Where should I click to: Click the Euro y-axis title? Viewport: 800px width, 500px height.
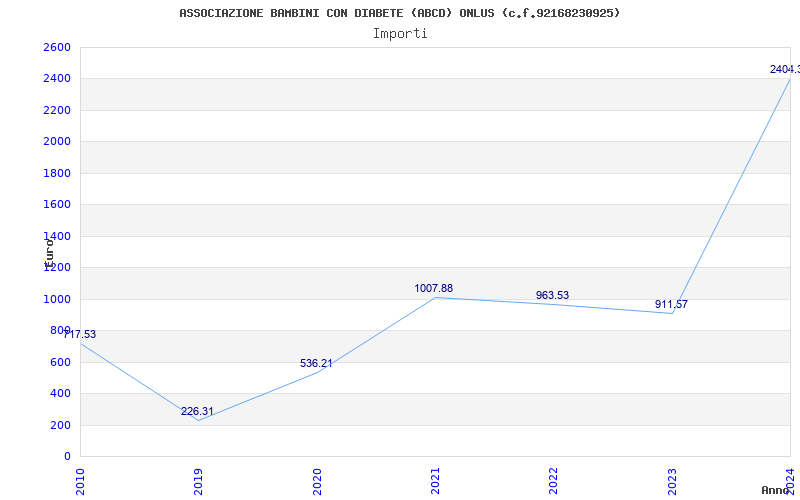49,251
